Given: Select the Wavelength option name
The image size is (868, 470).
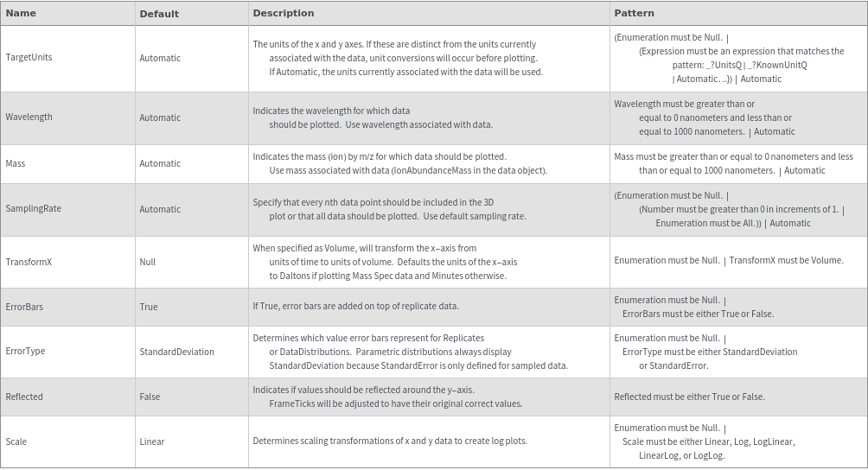Looking at the screenshot, I should [x=29, y=117].
